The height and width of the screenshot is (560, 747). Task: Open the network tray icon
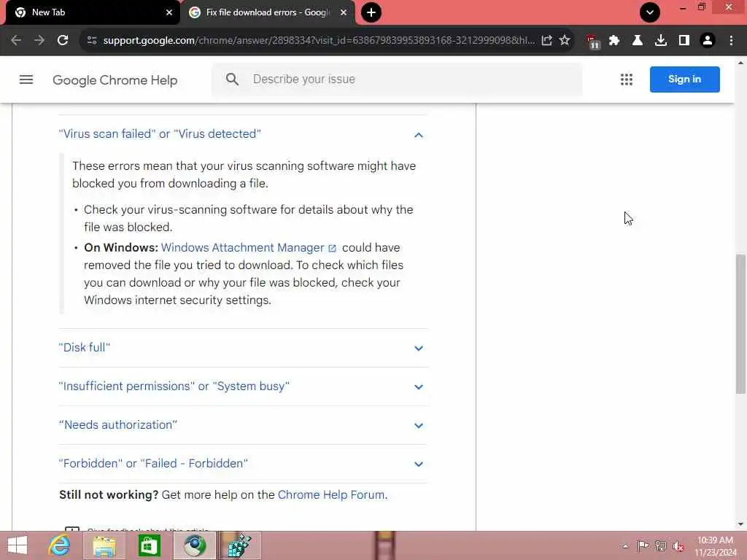[660, 545]
